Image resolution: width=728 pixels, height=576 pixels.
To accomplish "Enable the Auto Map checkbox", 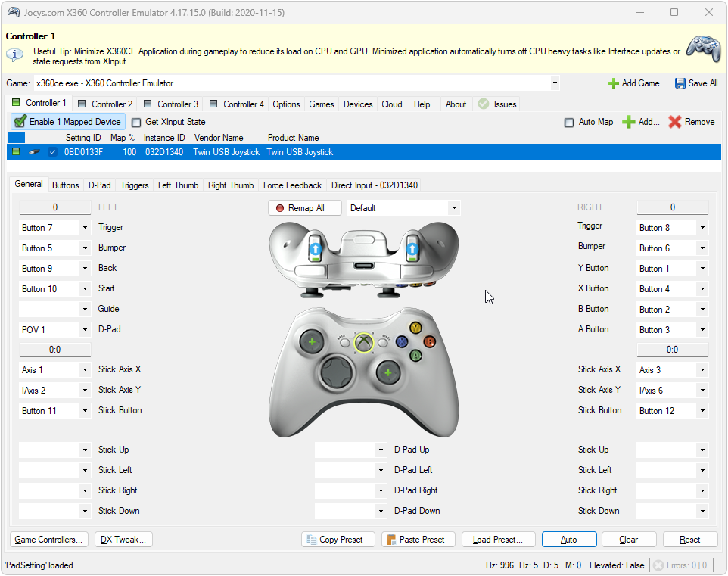I will [569, 123].
